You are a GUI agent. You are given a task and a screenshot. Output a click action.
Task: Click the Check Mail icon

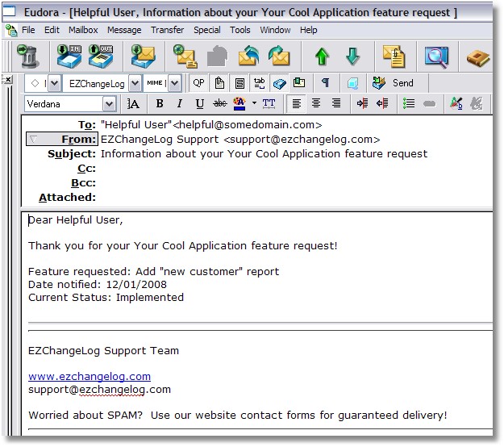coord(143,56)
